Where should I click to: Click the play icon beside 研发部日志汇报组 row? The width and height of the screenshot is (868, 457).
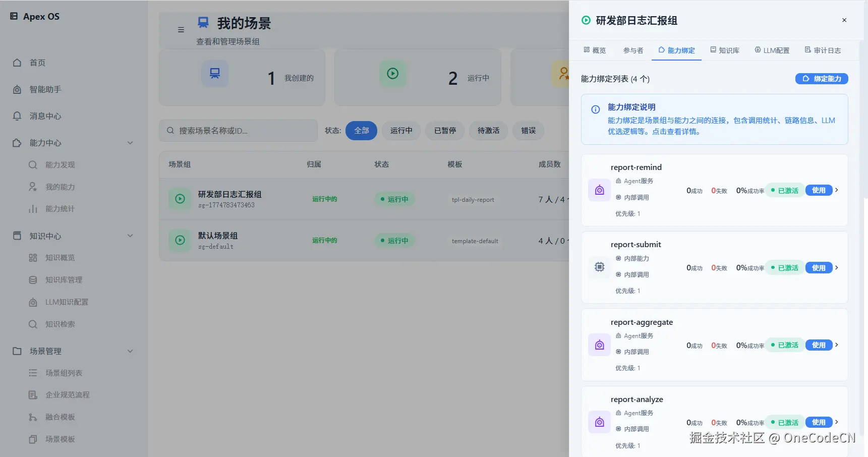(180, 199)
